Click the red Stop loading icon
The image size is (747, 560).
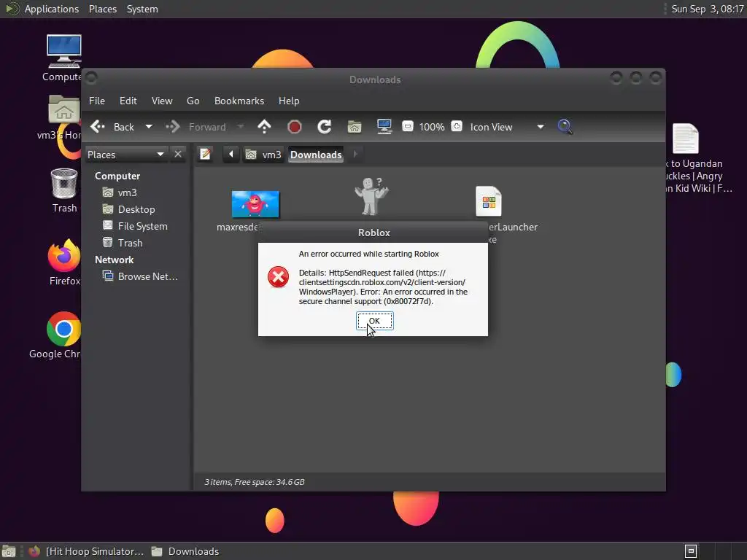pyautogui.click(x=295, y=127)
